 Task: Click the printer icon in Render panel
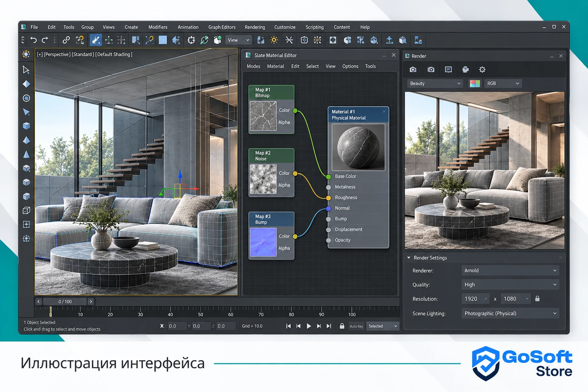coord(465,69)
